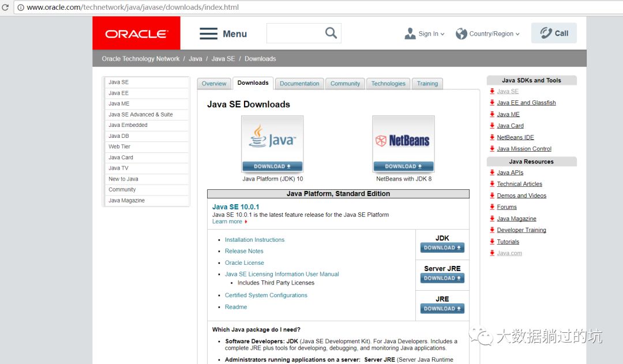The height and width of the screenshot is (364, 623).
Task: Click the Country/Region globe icon
Action: pyautogui.click(x=461, y=34)
